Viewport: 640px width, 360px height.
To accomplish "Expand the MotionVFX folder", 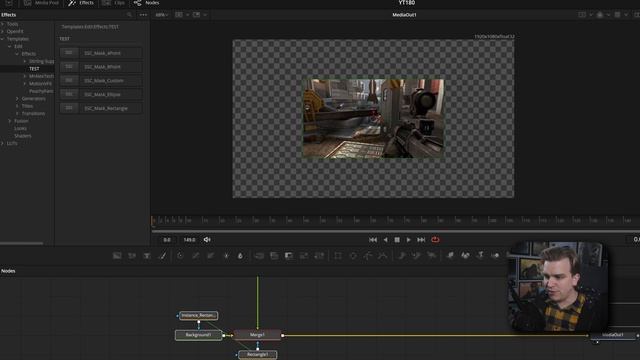I will 24,84.
